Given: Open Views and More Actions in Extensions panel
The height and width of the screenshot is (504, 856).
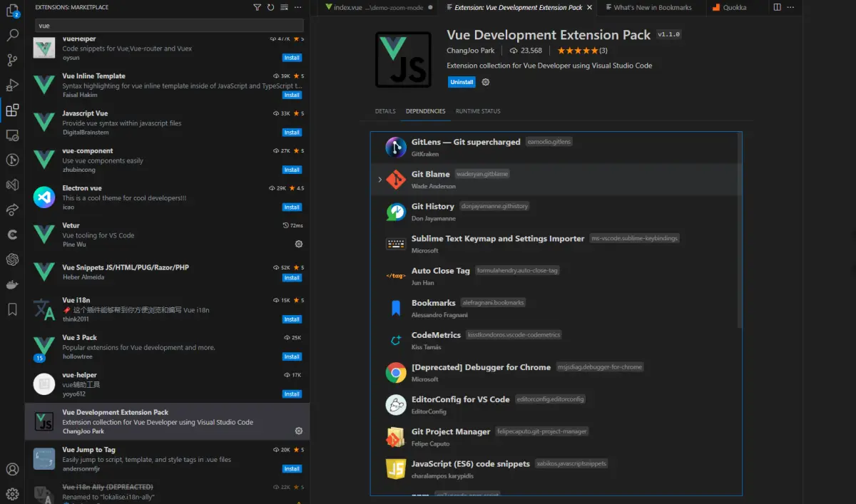Looking at the screenshot, I should click(x=298, y=7).
